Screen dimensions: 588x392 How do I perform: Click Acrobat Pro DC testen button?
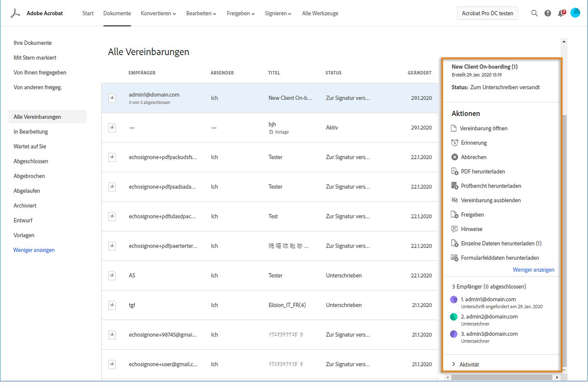coord(487,13)
